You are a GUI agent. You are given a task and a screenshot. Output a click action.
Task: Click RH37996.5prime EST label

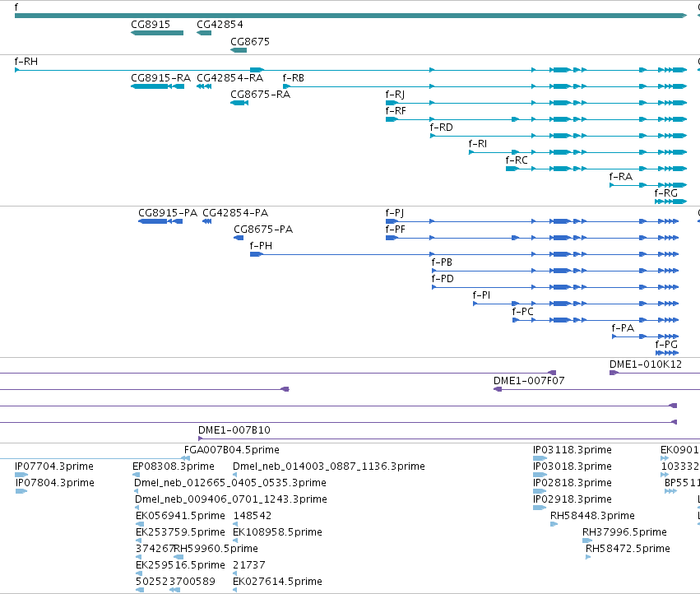click(624, 532)
